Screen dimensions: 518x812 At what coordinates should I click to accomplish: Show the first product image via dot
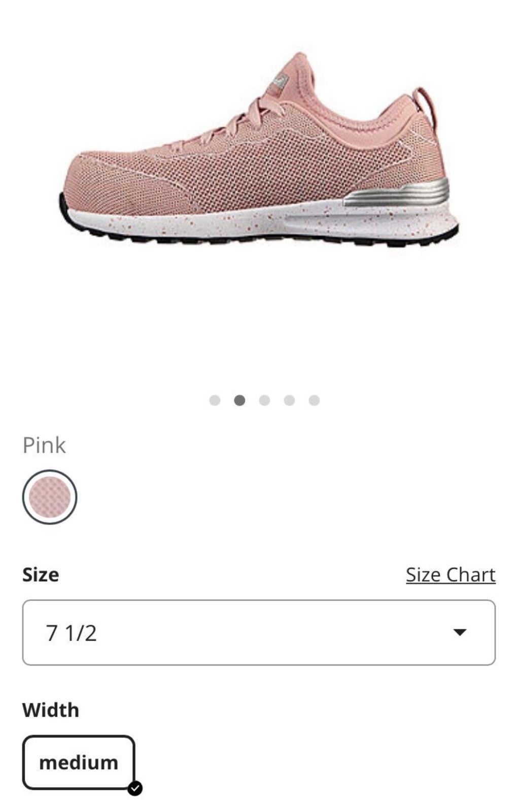click(x=215, y=400)
